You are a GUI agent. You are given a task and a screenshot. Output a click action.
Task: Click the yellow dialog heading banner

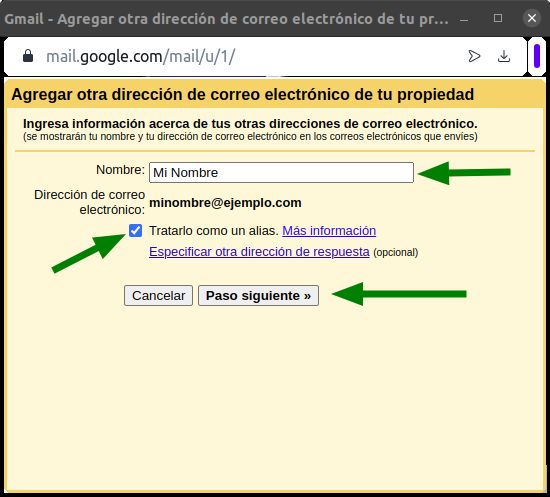pos(275,94)
